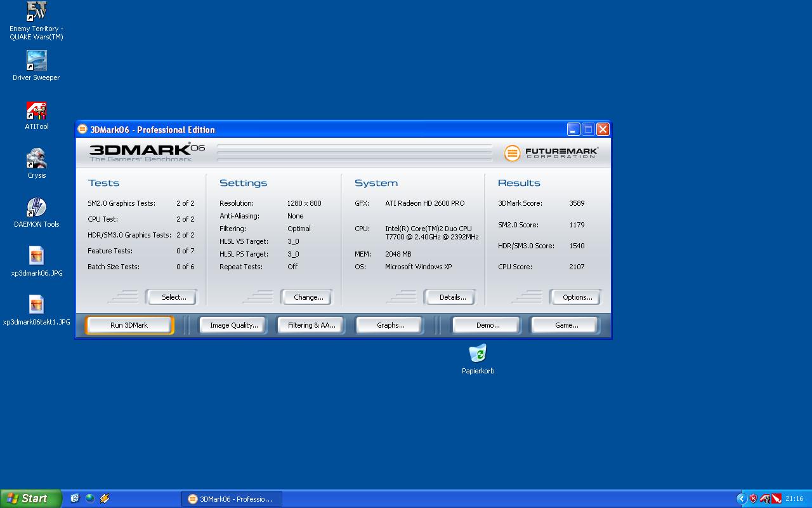Click the Repeat Tests value Off
Screen dimensions: 812x508
[292, 267]
